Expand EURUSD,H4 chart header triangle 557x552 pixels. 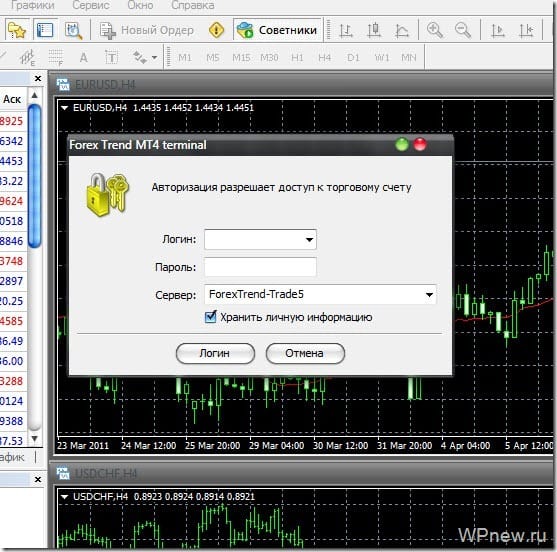coord(64,108)
